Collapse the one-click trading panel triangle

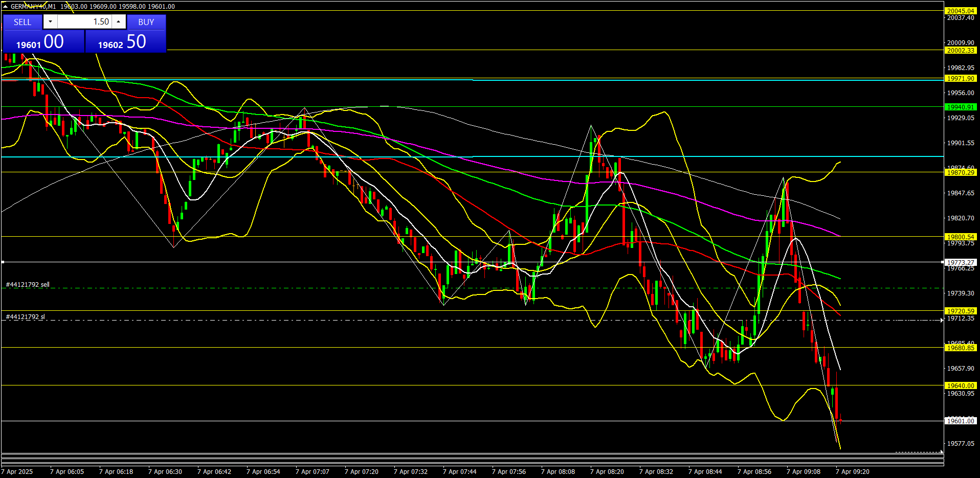[5, 7]
